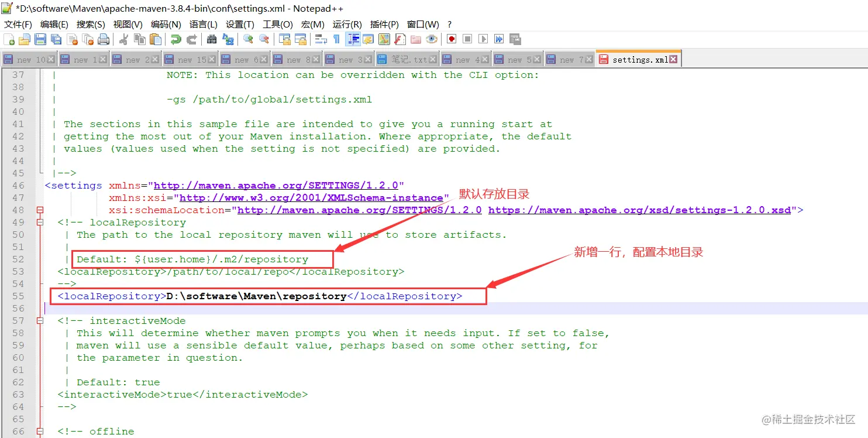Switch to the 笔记.txt tab

coord(408,59)
